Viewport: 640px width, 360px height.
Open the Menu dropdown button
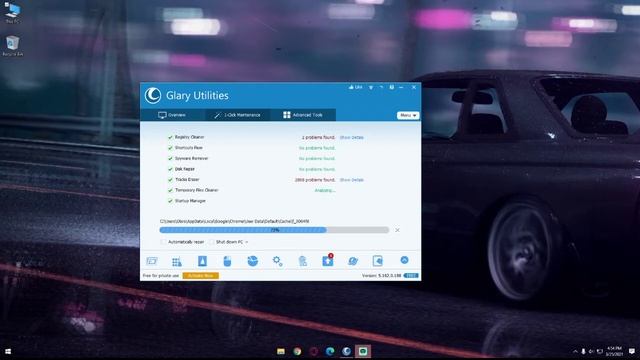coord(408,116)
